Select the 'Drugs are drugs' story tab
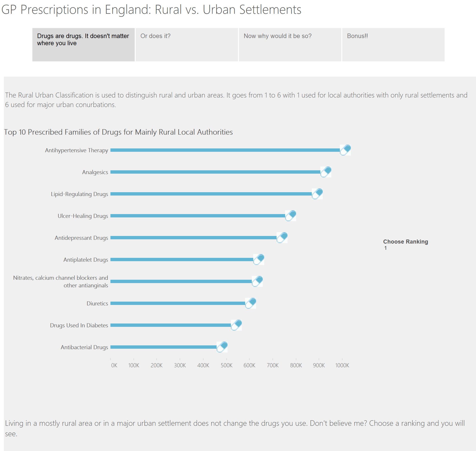 point(84,45)
